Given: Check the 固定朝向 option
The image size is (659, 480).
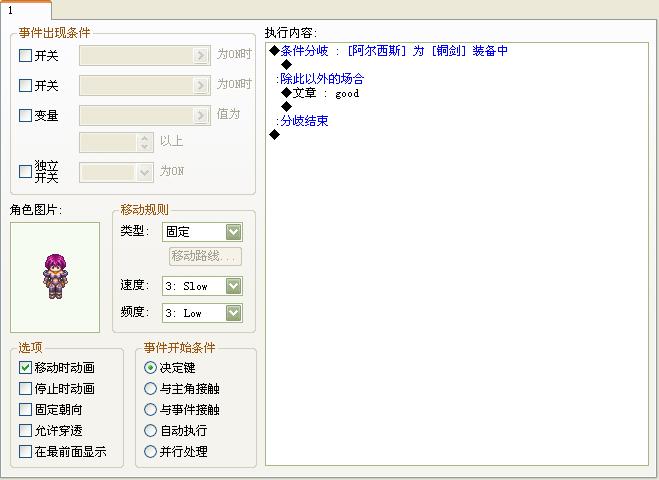Looking at the screenshot, I should tap(25, 409).
